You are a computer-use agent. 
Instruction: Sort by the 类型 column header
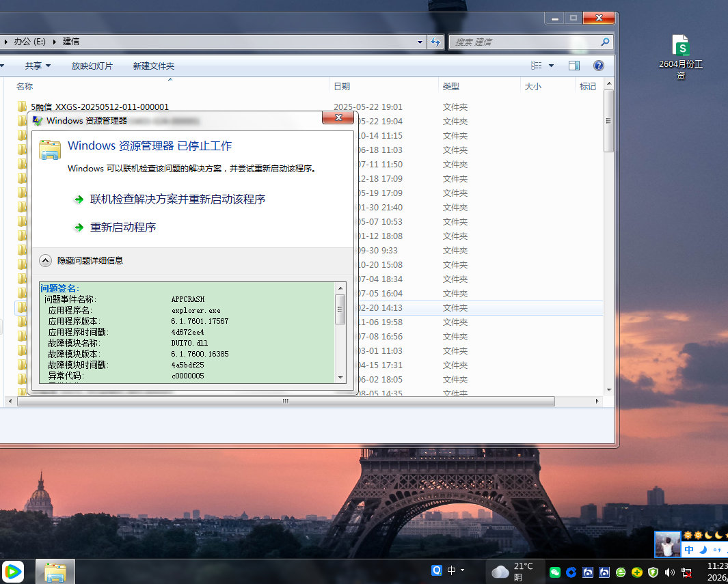point(451,86)
